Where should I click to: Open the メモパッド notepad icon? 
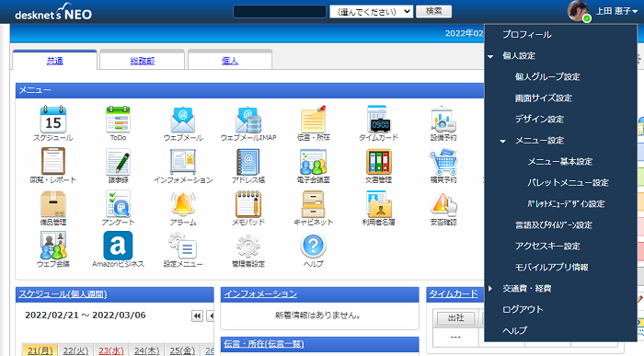pyautogui.click(x=248, y=203)
